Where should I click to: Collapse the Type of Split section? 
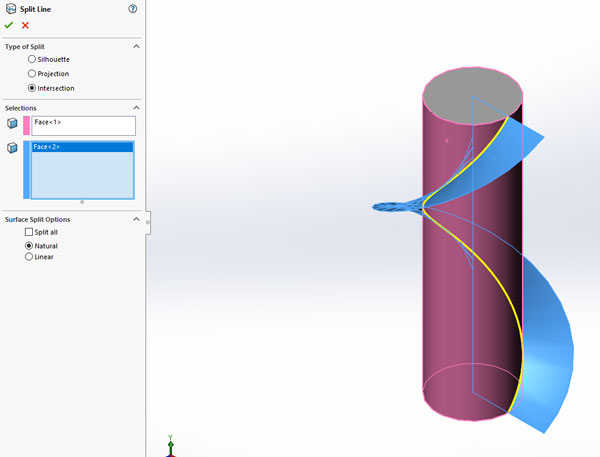pos(136,46)
